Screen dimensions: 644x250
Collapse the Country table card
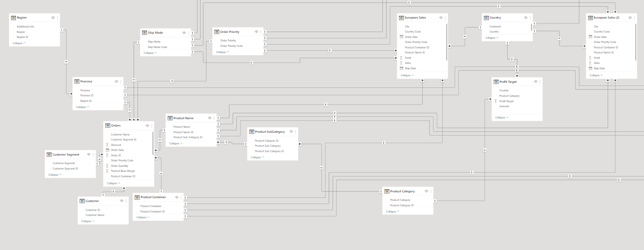click(492, 38)
